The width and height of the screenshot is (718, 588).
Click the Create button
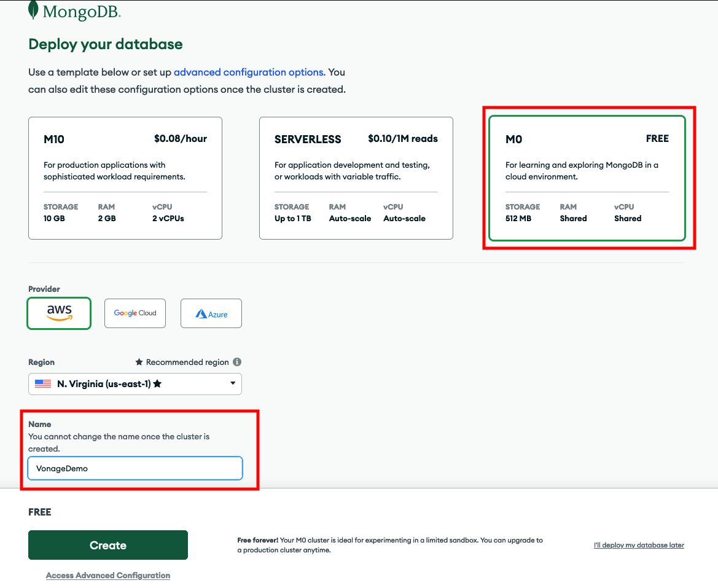108,545
